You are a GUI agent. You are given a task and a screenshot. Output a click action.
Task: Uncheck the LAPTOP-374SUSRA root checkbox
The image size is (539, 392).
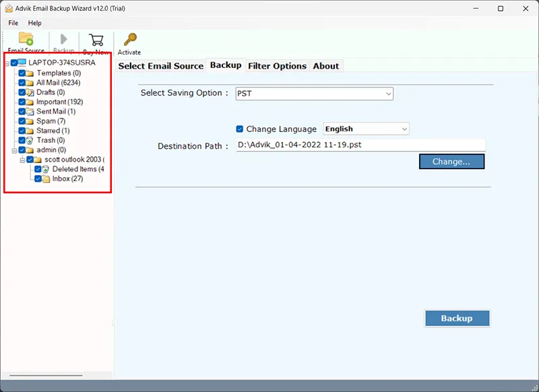point(14,63)
